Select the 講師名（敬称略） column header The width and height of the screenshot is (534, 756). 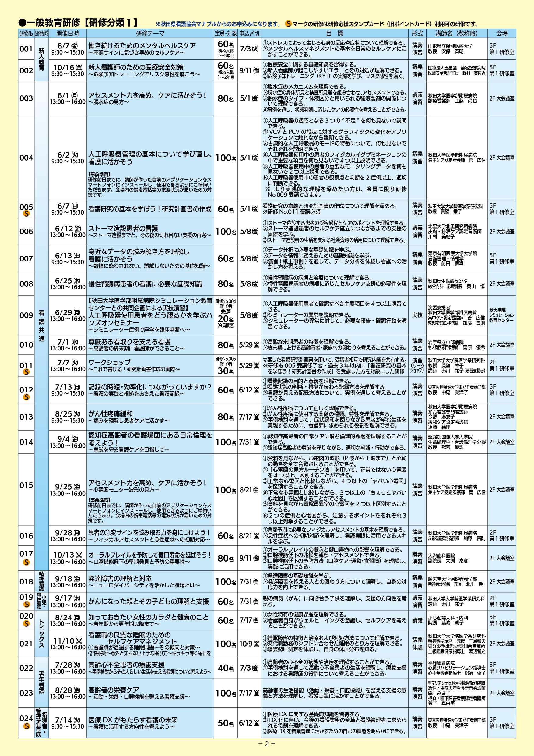456,33
